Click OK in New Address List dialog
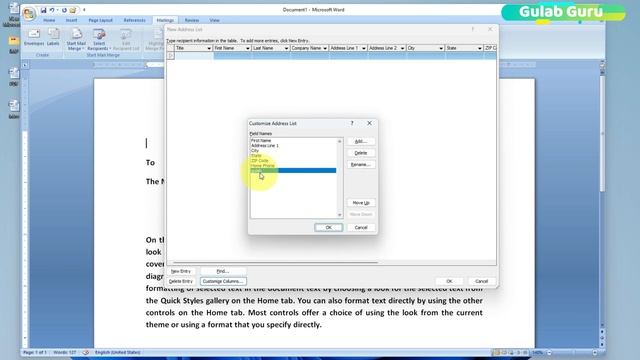Image resolution: width=640 pixels, height=360 pixels. tap(449, 281)
